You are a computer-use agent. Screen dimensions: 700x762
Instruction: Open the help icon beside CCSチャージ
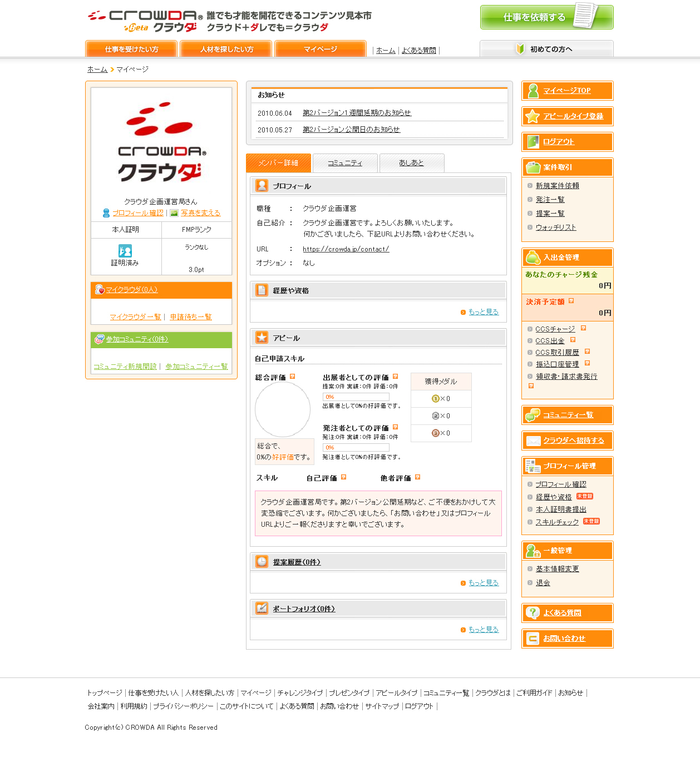click(584, 328)
